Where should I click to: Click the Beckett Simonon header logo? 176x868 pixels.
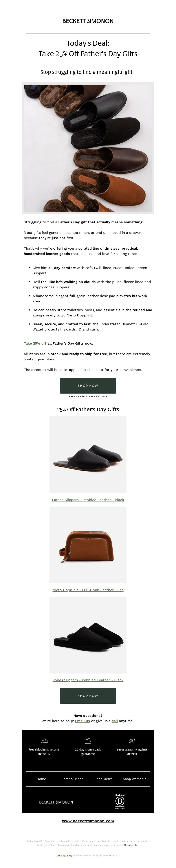point(88,21)
